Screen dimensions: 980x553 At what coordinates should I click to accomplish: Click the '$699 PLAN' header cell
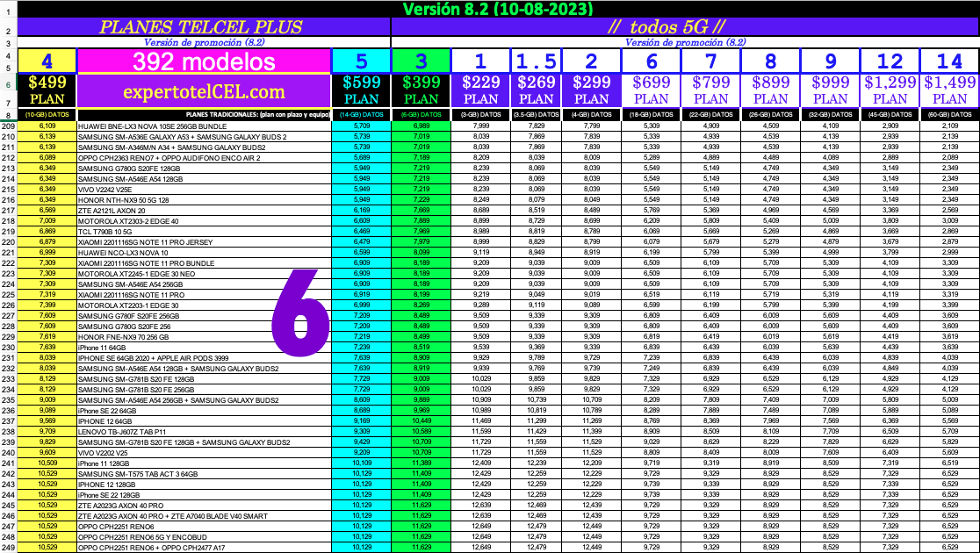coord(652,91)
